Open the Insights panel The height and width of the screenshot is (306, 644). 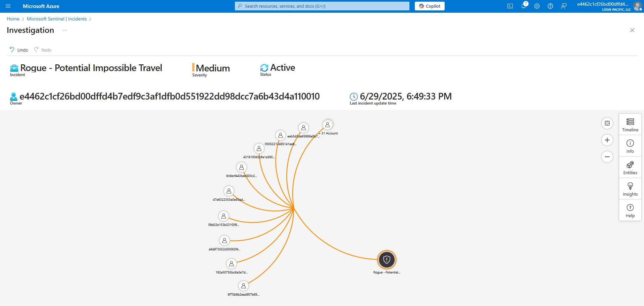(630, 189)
